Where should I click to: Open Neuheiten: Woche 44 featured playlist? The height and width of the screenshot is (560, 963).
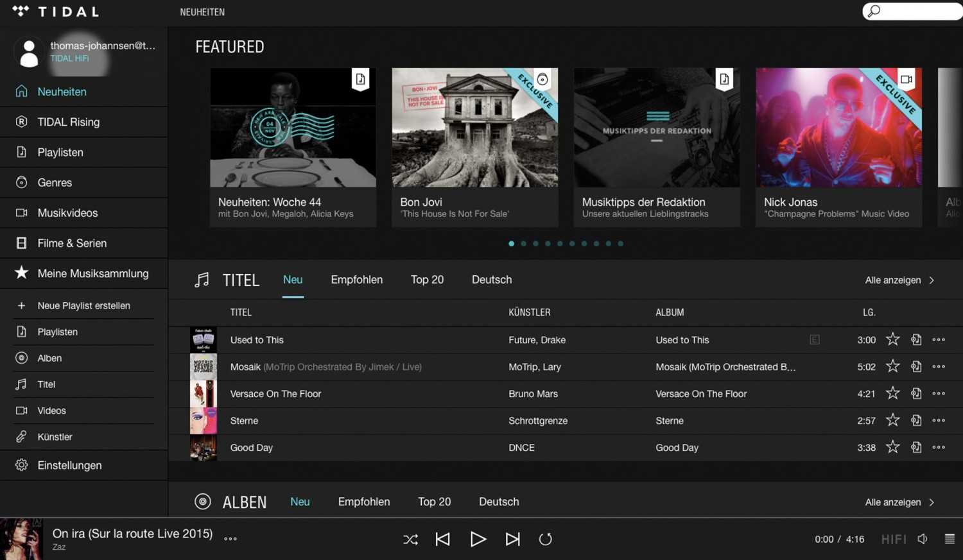(293, 147)
